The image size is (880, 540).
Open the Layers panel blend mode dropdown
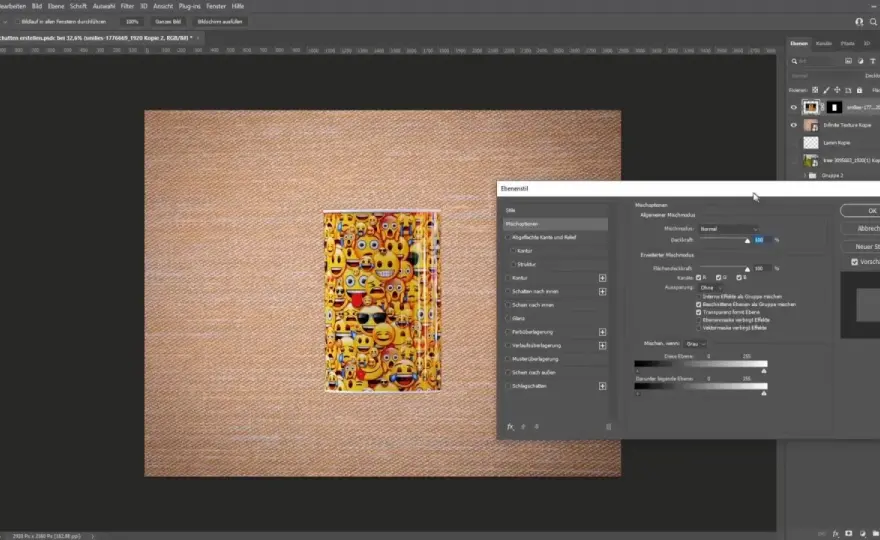[x=822, y=76]
